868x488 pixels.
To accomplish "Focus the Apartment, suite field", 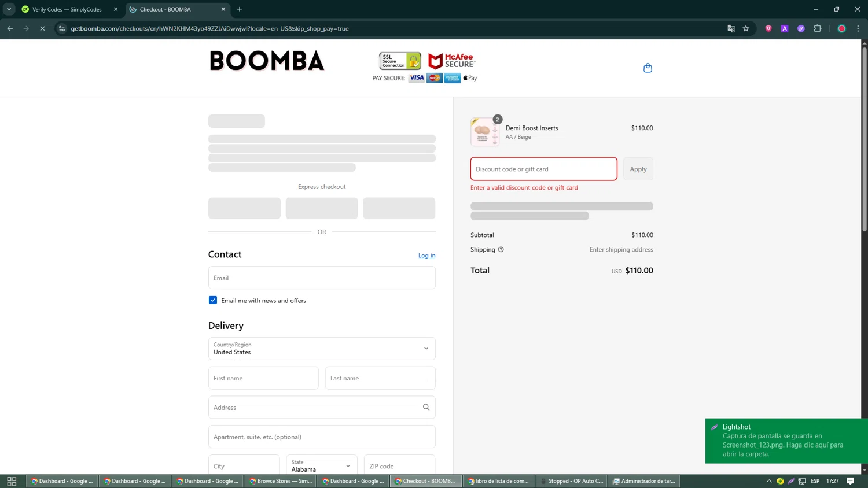I will [x=322, y=437].
